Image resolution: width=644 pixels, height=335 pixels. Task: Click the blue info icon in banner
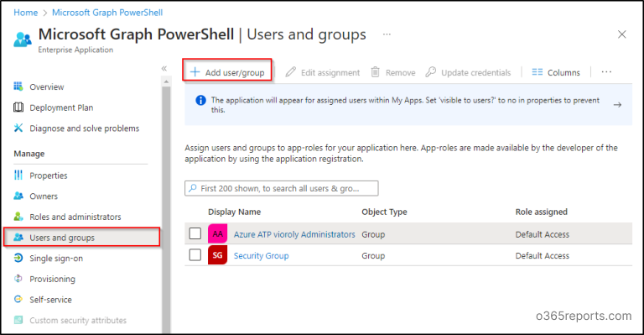tap(200, 100)
